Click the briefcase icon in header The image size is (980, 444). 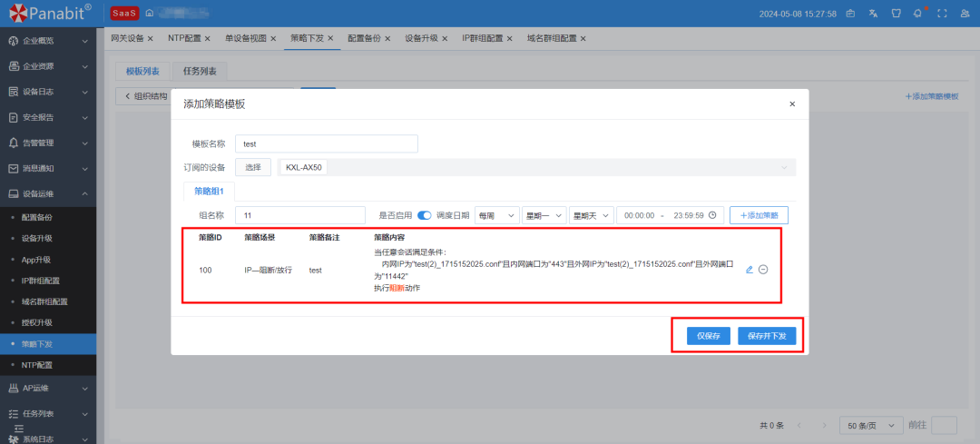click(850, 13)
